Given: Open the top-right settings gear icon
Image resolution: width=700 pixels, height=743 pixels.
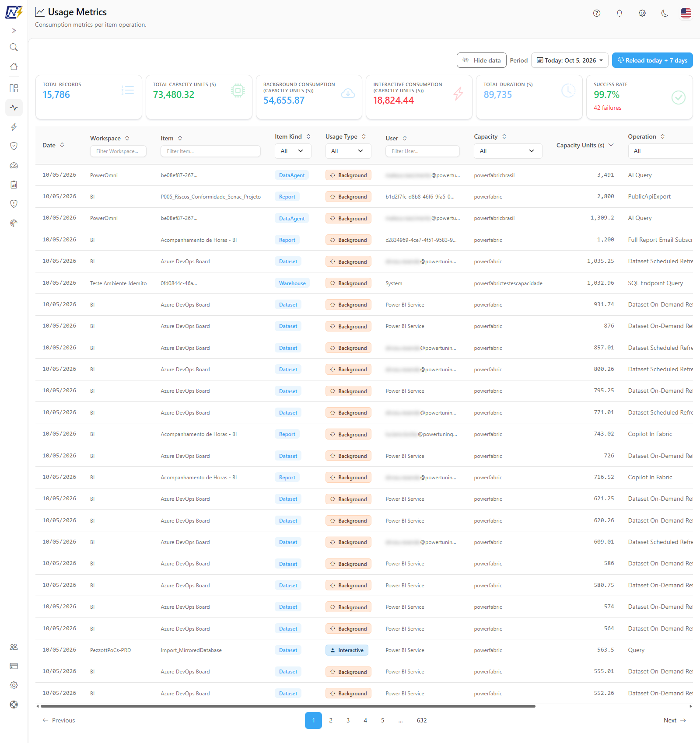Looking at the screenshot, I should 642,13.
